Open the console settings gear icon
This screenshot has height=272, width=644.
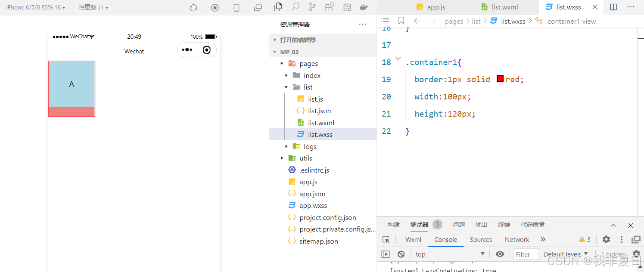pyautogui.click(x=636, y=254)
